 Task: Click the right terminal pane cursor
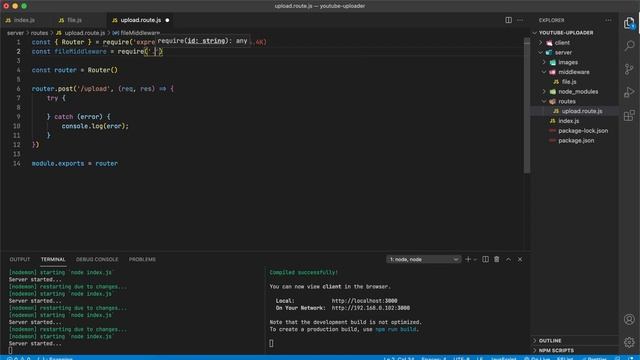coord(271,343)
